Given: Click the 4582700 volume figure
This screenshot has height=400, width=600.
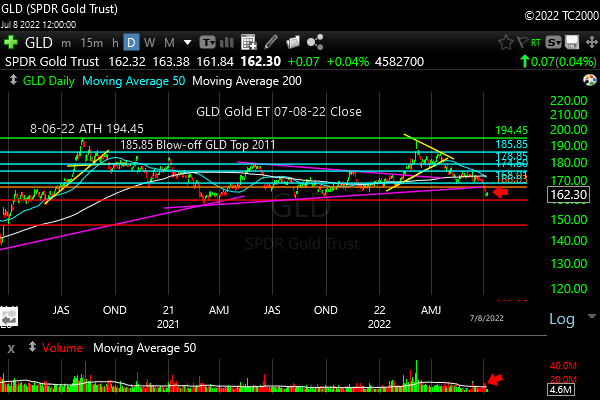Looking at the screenshot, I should pos(399,62).
